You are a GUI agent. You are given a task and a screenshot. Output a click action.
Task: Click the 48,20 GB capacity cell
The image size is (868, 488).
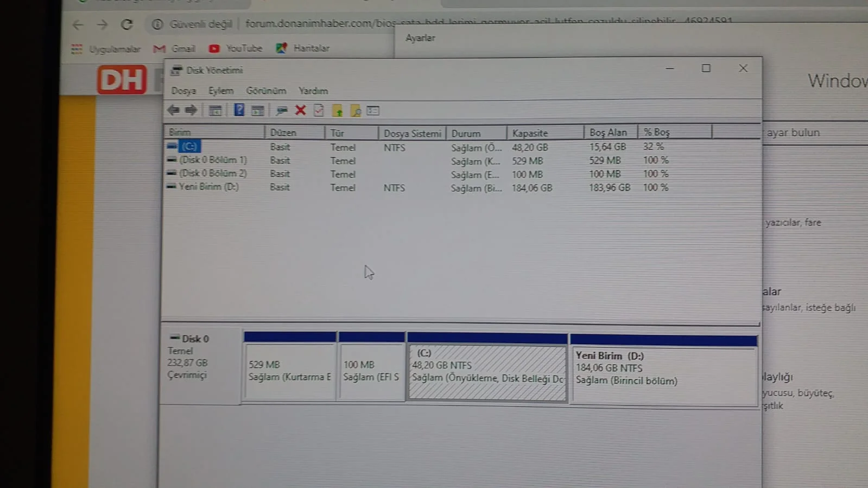[530, 147]
